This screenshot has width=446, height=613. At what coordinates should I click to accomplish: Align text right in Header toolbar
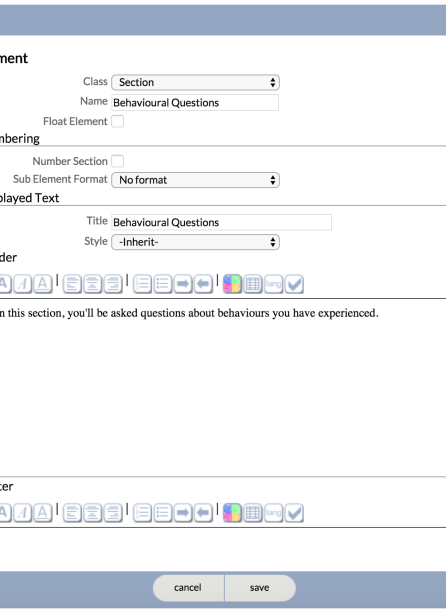(113, 284)
